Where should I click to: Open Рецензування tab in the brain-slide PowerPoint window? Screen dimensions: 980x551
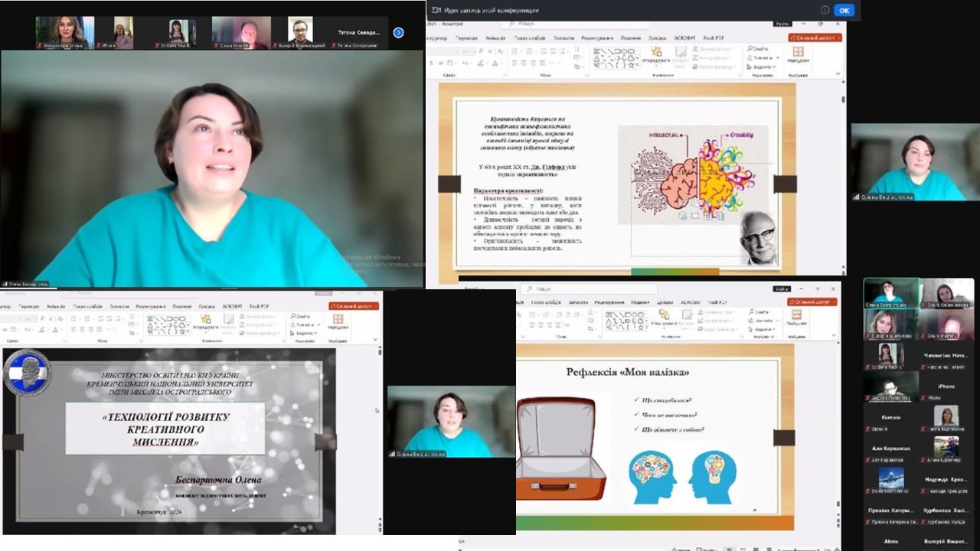pyautogui.click(x=597, y=37)
